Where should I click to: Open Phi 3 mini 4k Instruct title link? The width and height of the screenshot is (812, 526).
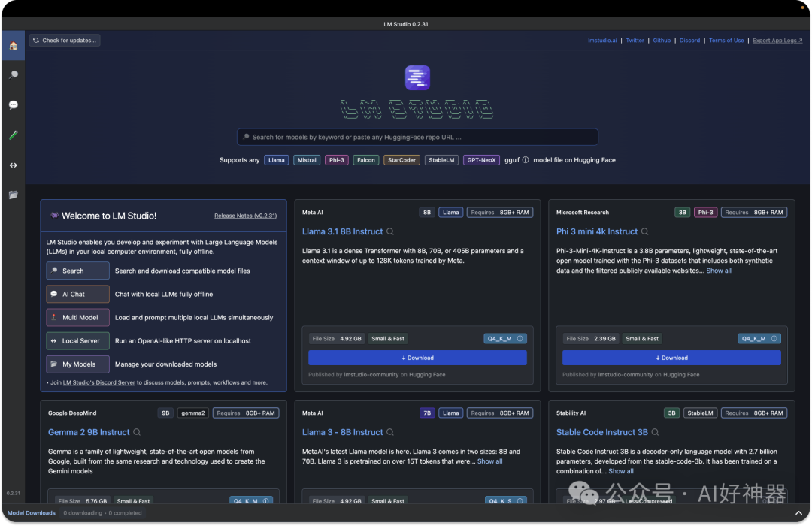(596, 232)
